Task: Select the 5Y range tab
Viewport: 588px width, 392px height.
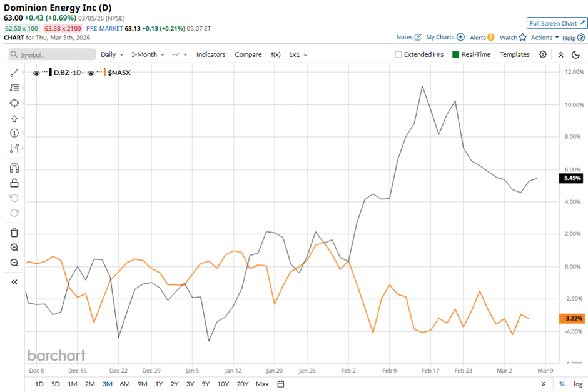Action: [x=206, y=384]
